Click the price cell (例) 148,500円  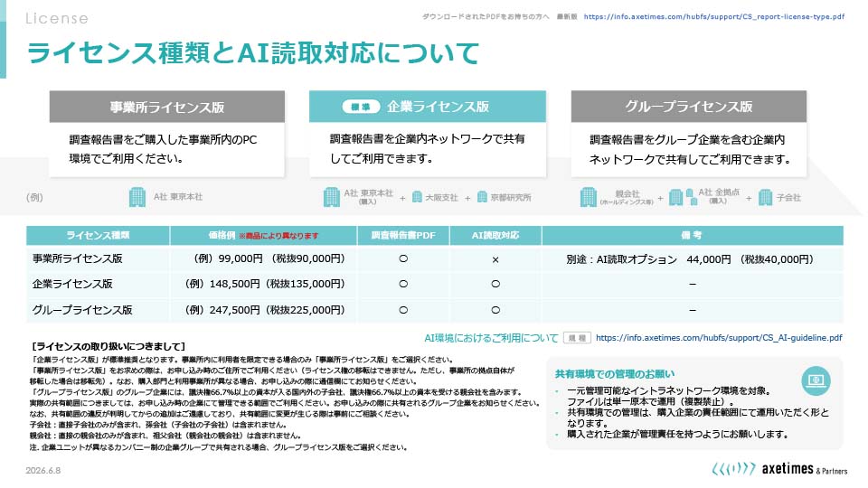[265, 284]
